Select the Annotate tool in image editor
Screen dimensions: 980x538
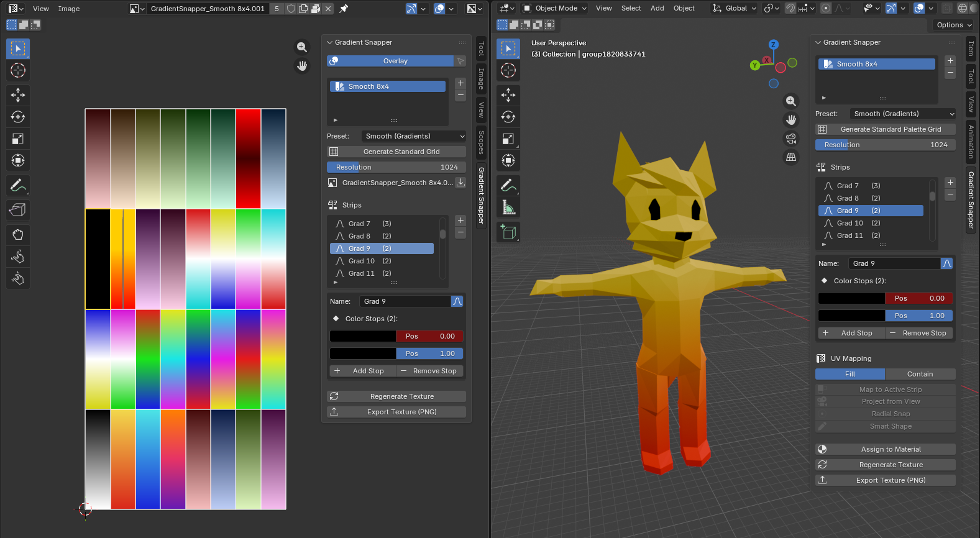point(18,185)
